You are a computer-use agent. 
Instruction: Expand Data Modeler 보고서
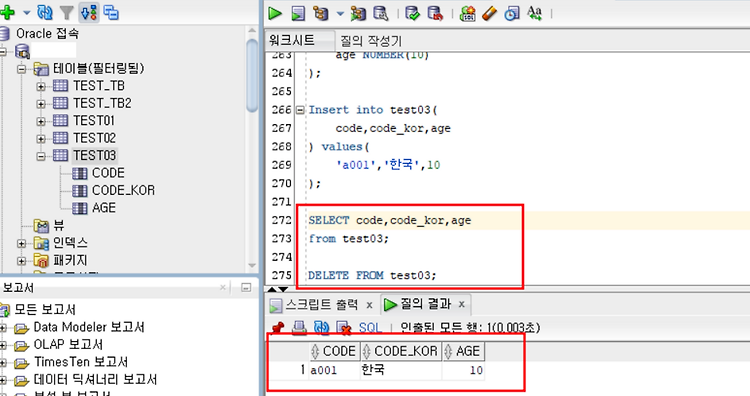pyautogui.click(x=3, y=328)
